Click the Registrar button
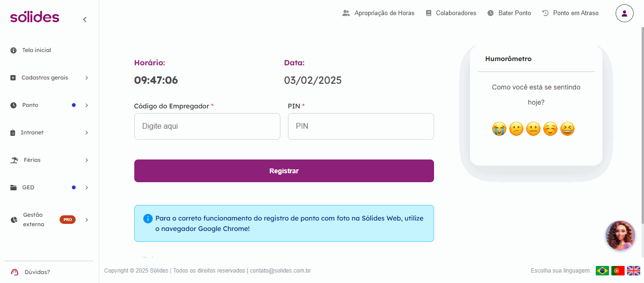Viewport: 644px width, 283px height. (284, 171)
